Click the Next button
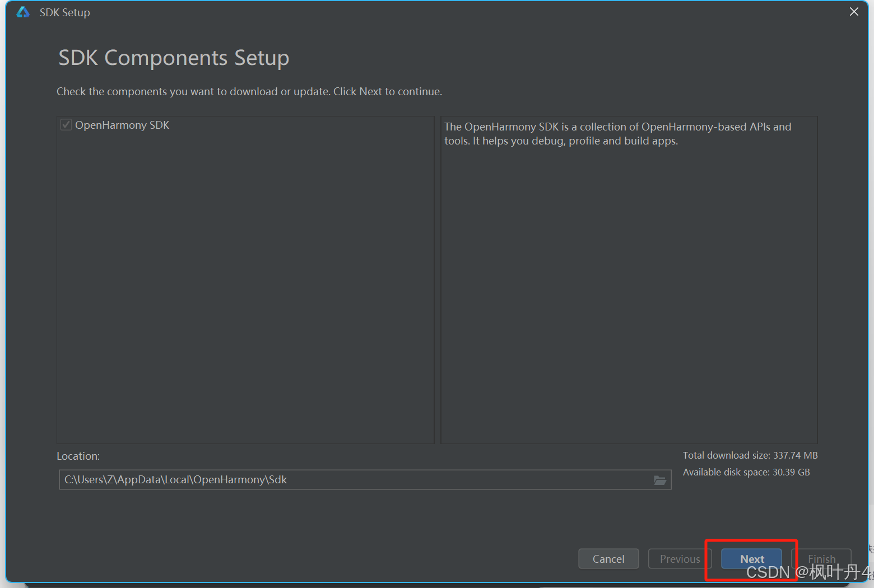This screenshot has height=588, width=874. tap(751, 559)
